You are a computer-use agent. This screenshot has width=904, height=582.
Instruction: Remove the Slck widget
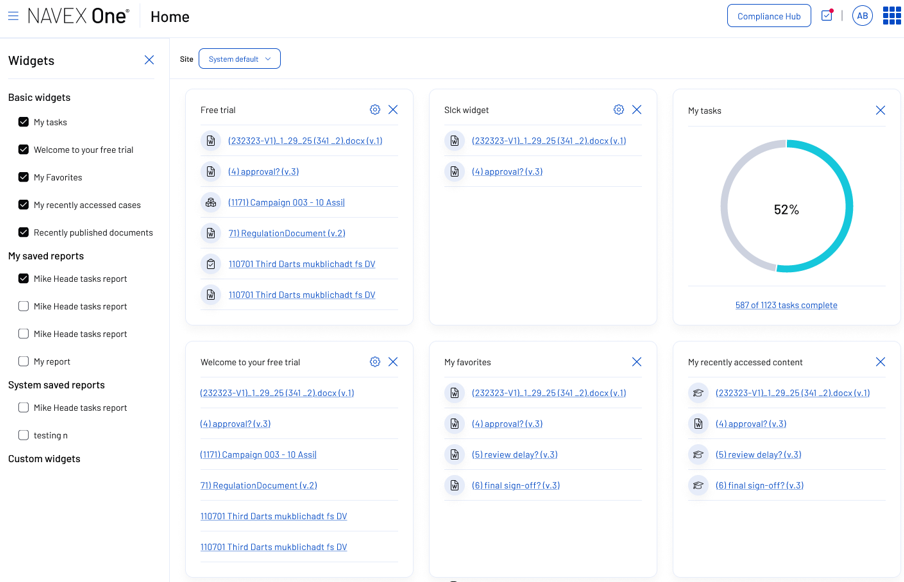click(637, 110)
